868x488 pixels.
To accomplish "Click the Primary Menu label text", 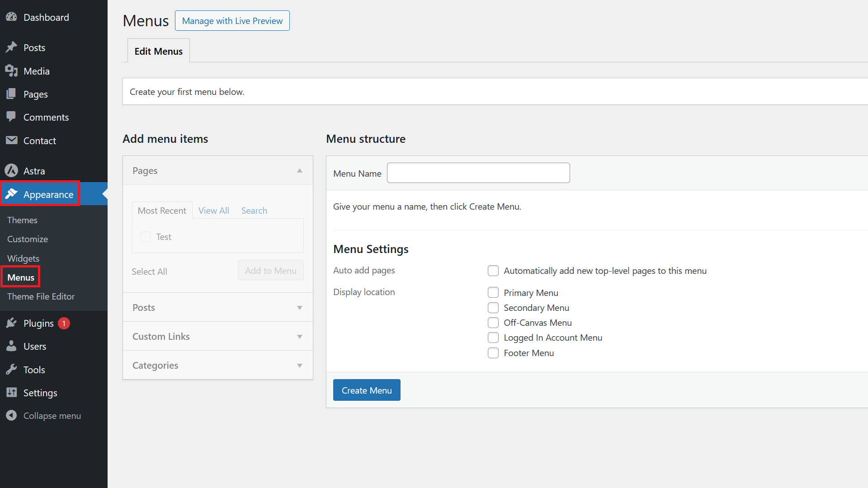I will (x=531, y=293).
